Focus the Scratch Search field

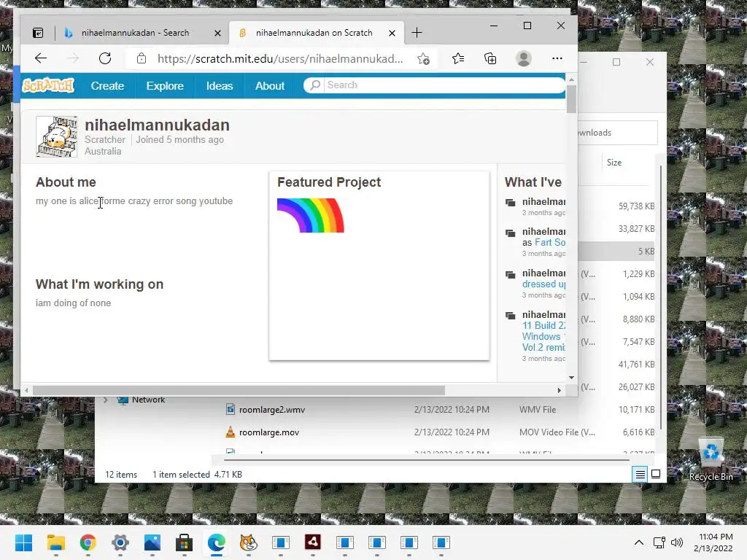click(x=444, y=85)
